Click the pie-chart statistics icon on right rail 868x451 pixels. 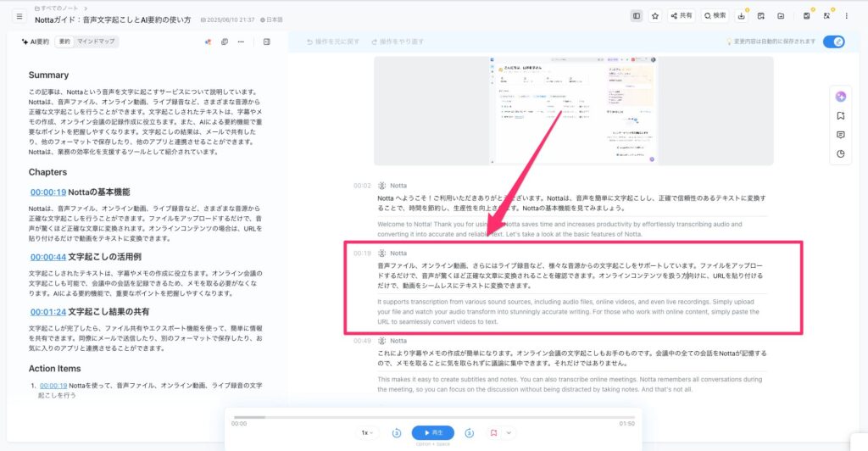(840, 153)
